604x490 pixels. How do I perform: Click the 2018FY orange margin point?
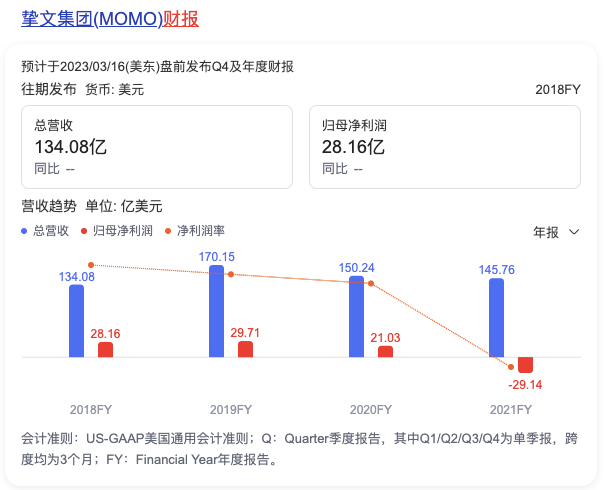[x=91, y=265]
